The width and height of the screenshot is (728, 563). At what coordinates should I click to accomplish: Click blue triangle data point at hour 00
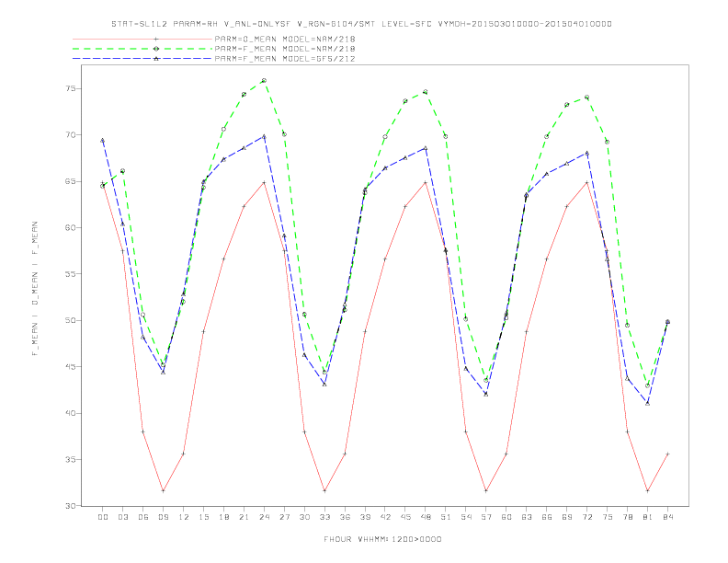[103, 140]
